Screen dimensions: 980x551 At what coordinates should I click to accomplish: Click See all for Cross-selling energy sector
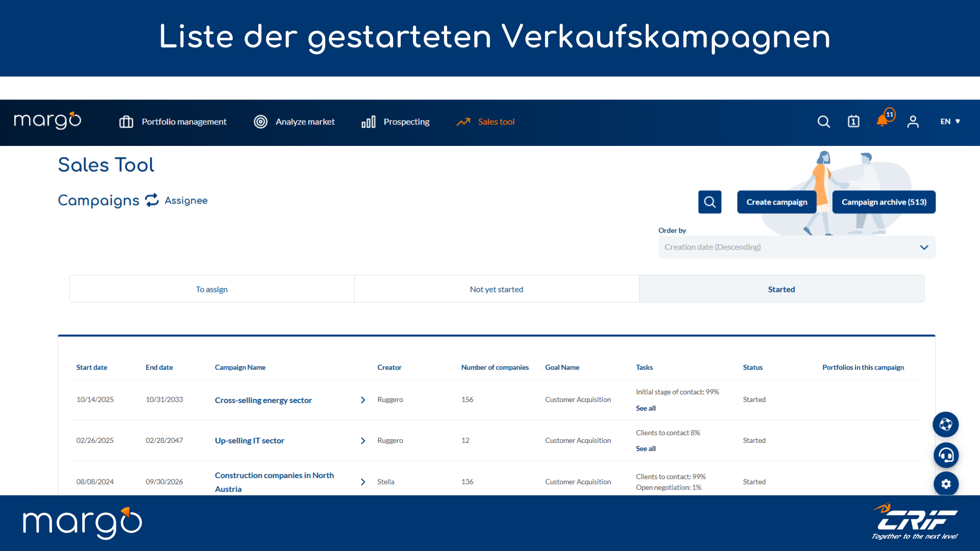coord(646,408)
